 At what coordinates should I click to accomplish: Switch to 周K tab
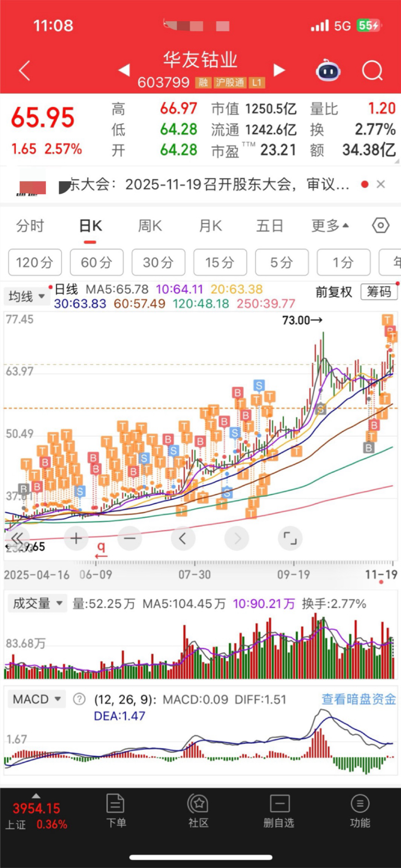pyautogui.click(x=150, y=226)
